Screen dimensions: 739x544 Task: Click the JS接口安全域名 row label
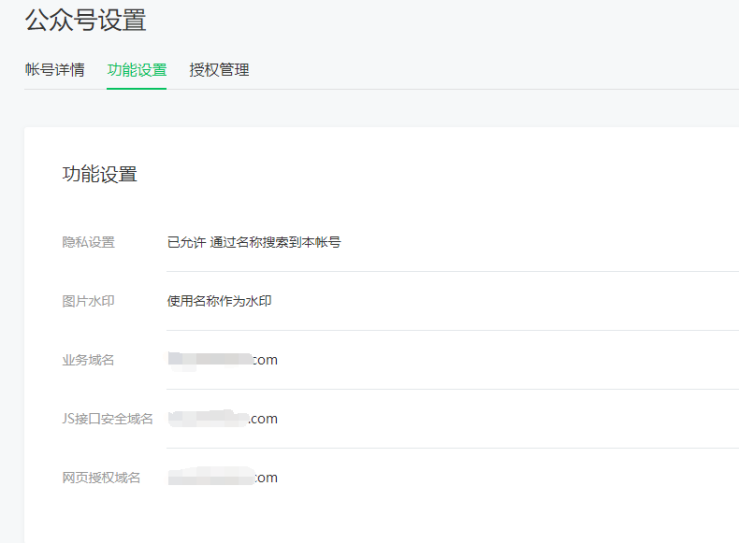[107, 419]
